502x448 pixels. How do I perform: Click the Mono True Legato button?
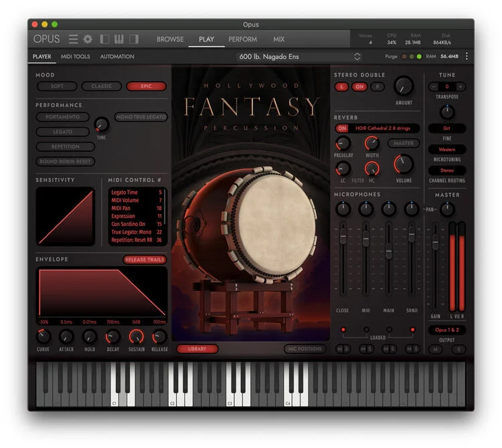(x=141, y=117)
